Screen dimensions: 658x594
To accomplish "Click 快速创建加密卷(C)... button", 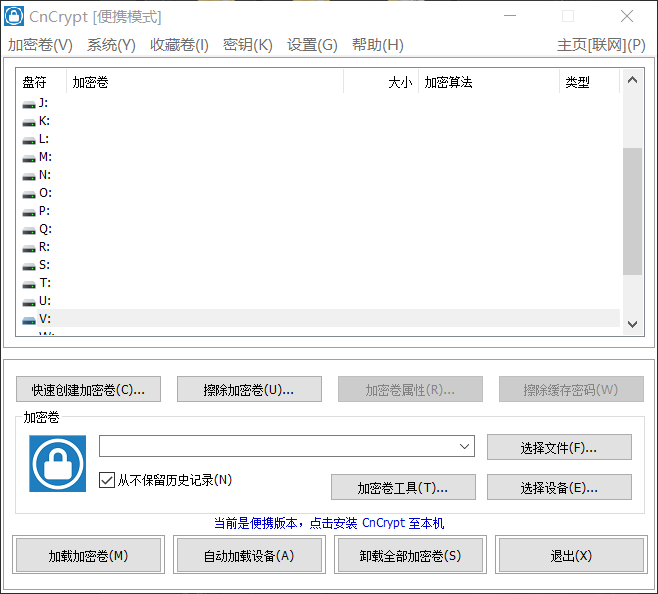I will click(89, 389).
